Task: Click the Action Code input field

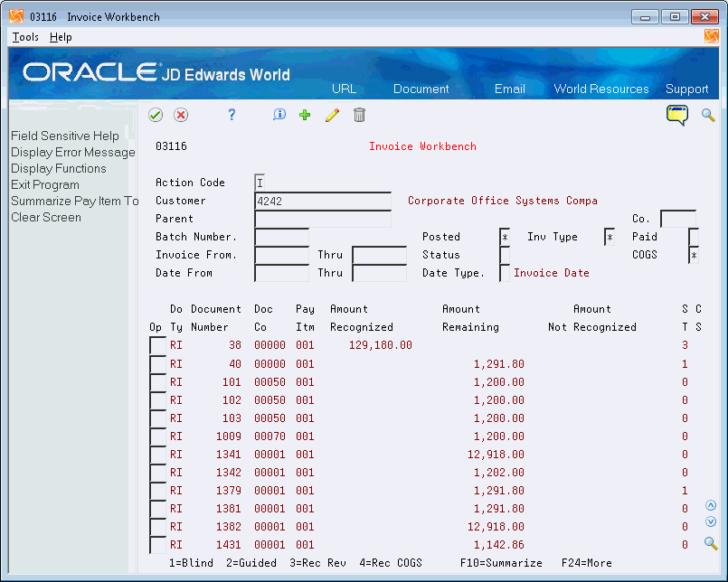Action: pyautogui.click(x=260, y=183)
